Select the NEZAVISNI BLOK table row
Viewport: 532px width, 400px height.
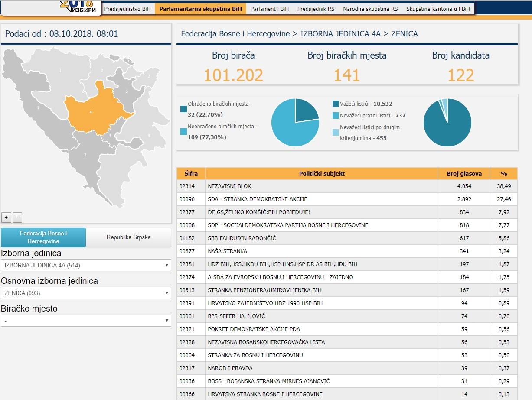pos(322,186)
